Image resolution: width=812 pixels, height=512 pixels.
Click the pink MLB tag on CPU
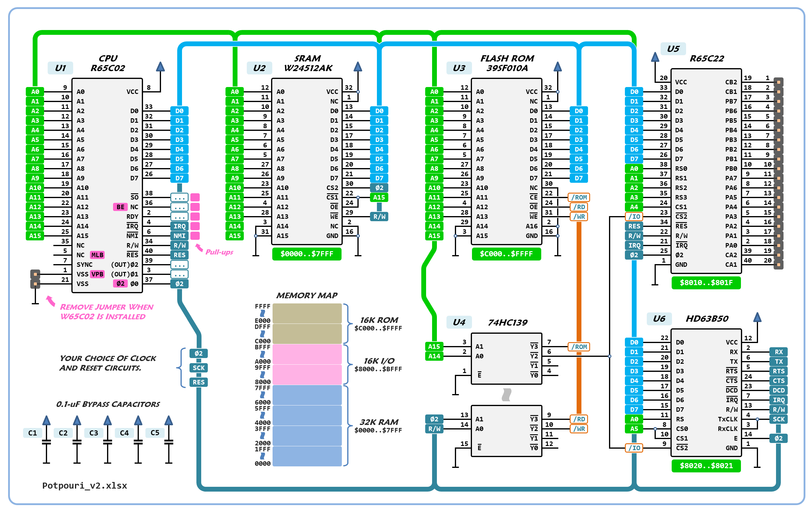click(x=97, y=255)
